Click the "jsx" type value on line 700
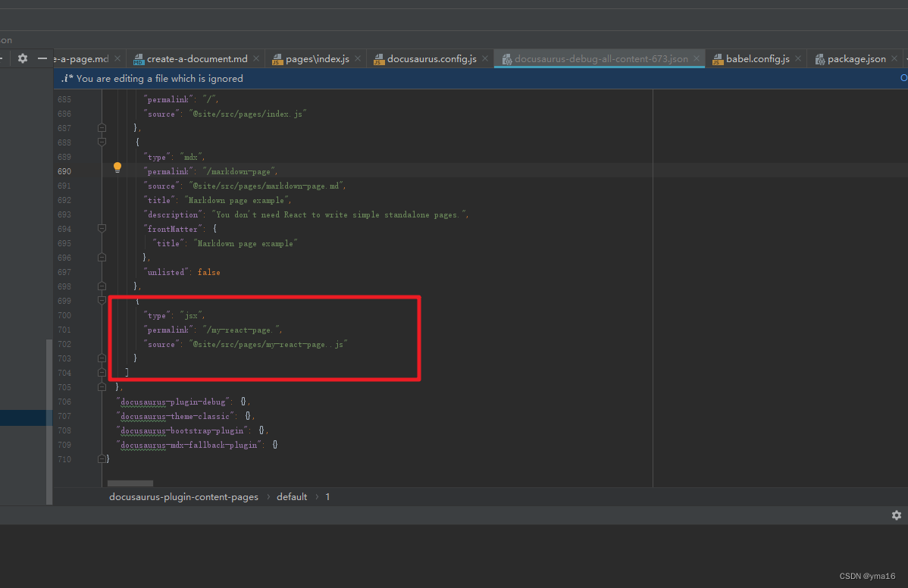The image size is (908, 588). coord(191,315)
